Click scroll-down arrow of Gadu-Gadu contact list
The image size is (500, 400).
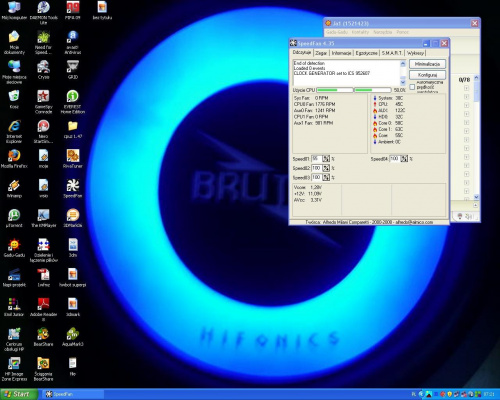coord(476,197)
